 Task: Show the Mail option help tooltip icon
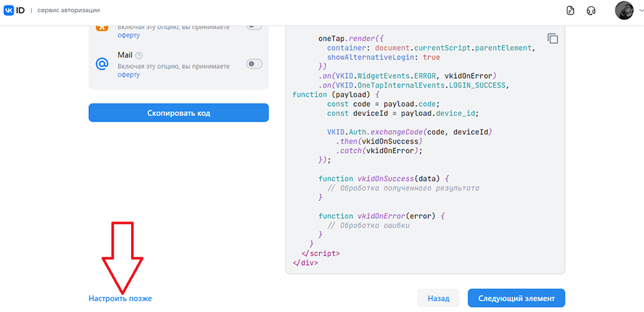click(139, 55)
